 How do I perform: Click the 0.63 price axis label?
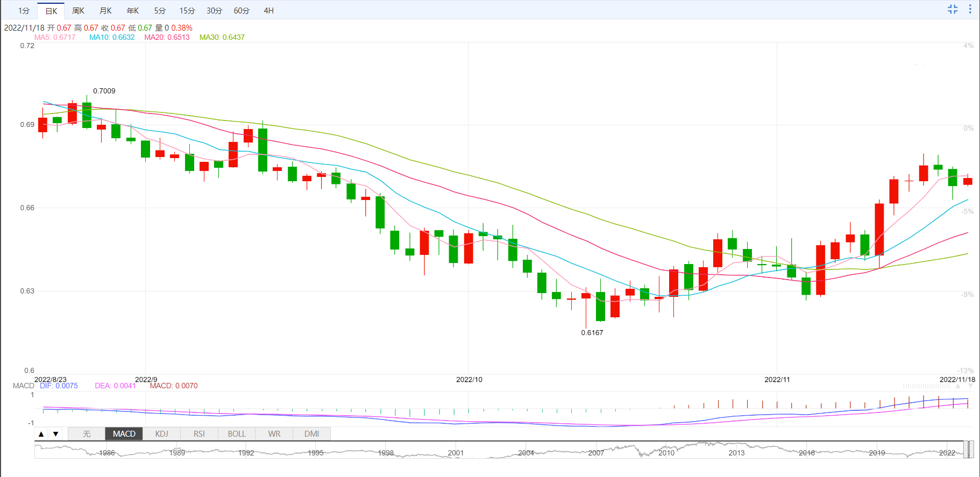tap(27, 291)
